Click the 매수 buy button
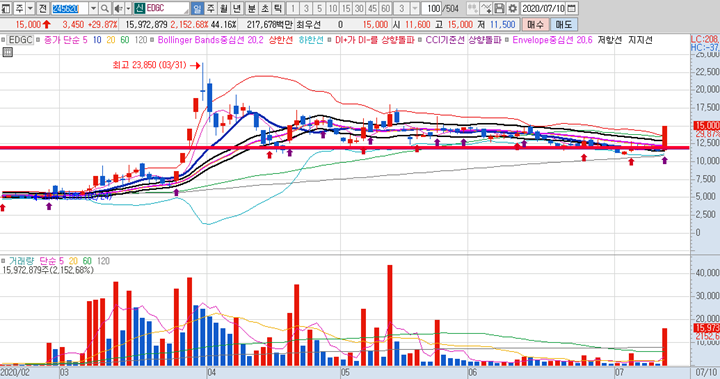The width and height of the screenshot is (720, 379). (535, 24)
